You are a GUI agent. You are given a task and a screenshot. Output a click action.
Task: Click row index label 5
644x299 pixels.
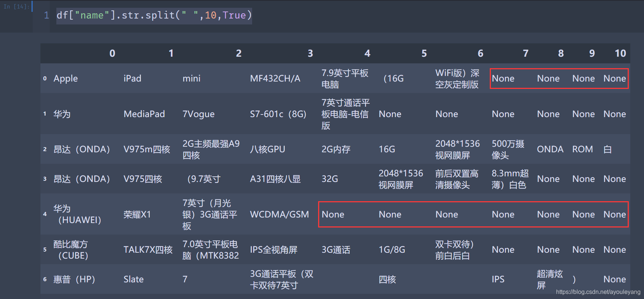[45, 250]
